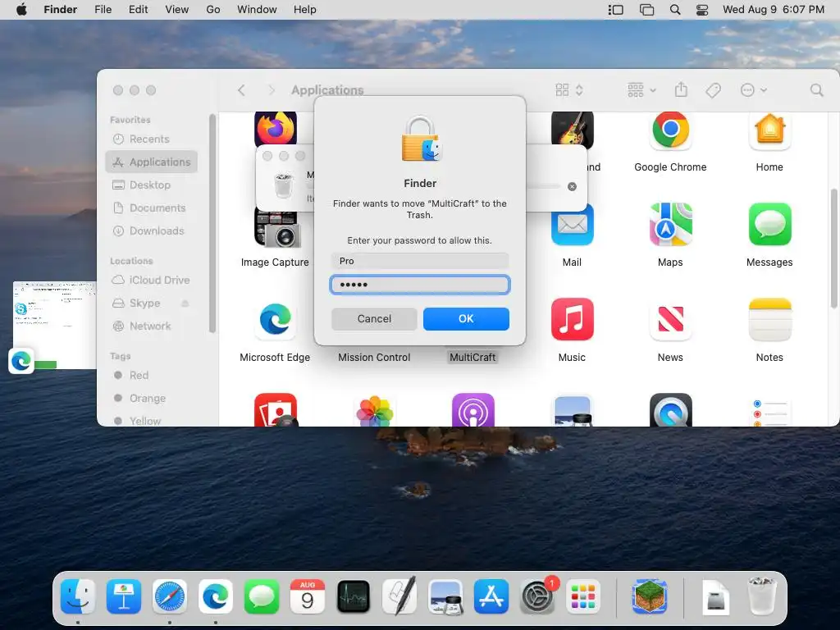
Task: Click the MultiCraft label
Action: click(472, 358)
